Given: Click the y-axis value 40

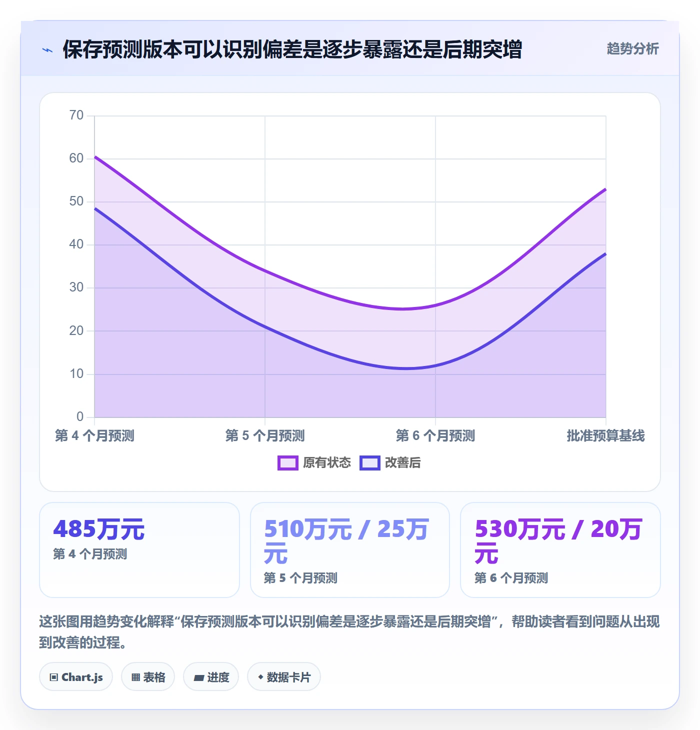Looking at the screenshot, I should 76,244.
